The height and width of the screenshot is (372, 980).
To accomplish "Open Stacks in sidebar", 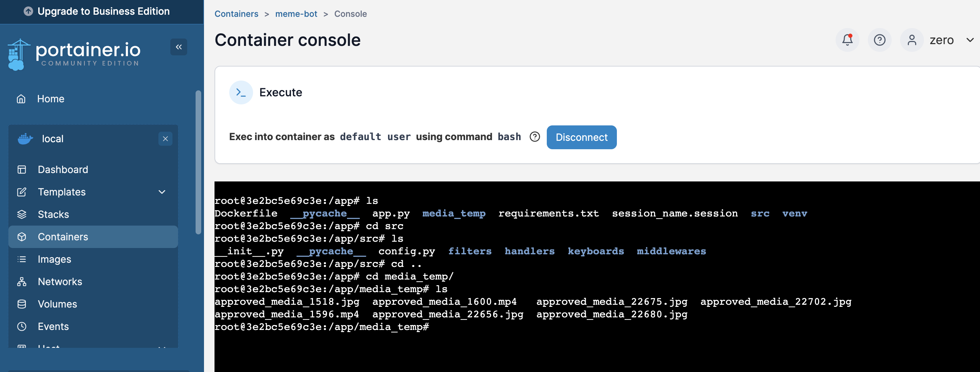I will tap(53, 214).
